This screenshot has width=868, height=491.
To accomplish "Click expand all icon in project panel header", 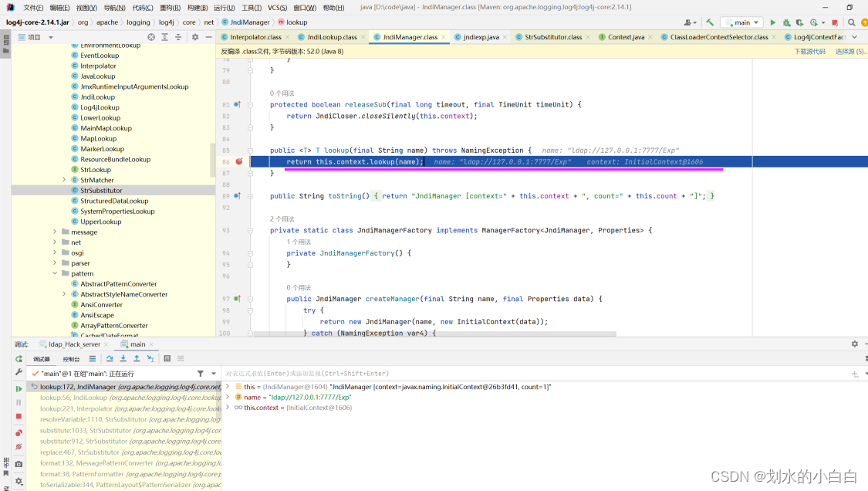I will (x=164, y=37).
